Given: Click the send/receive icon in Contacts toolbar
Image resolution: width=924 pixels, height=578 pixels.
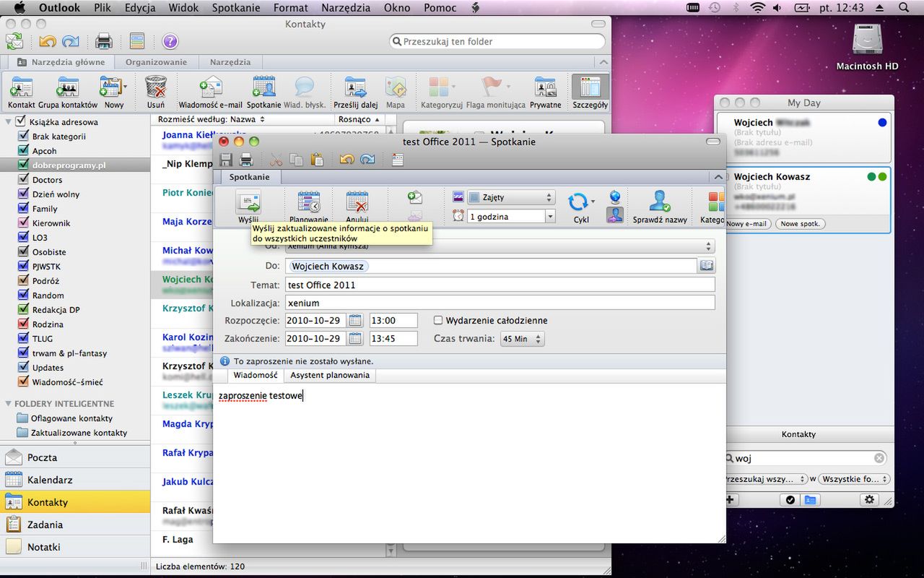Looking at the screenshot, I should [x=14, y=41].
